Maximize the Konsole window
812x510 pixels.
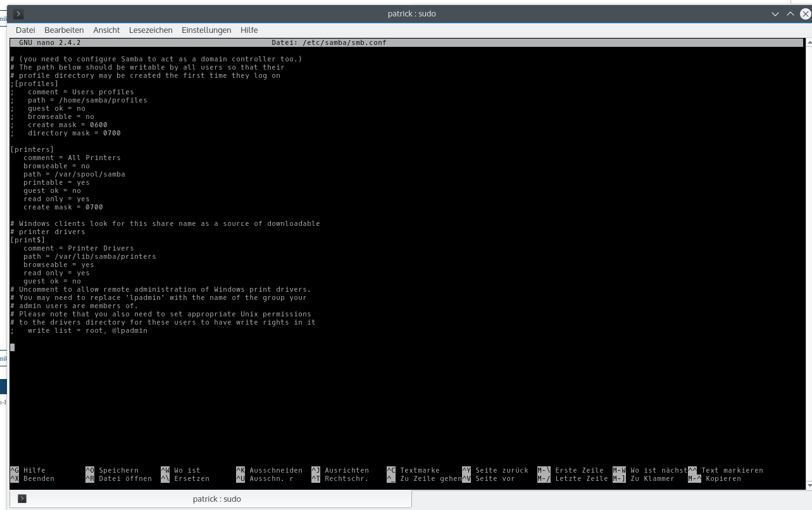790,14
